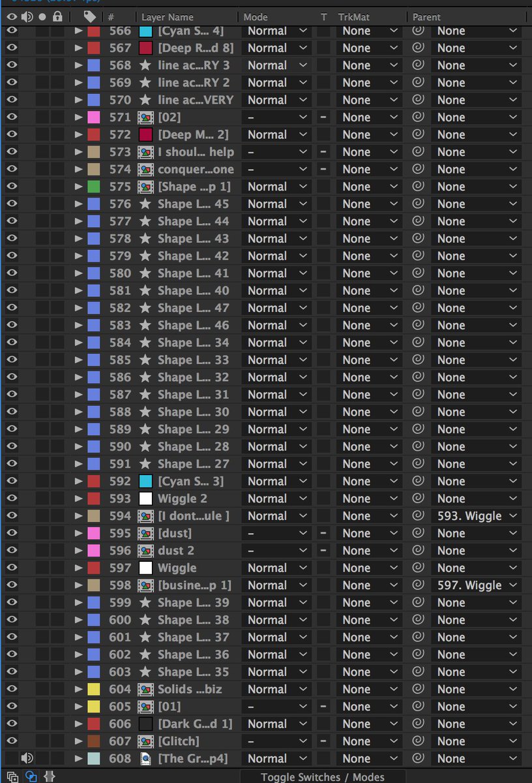Click the 'Layer Name' column header

coord(168,17)
